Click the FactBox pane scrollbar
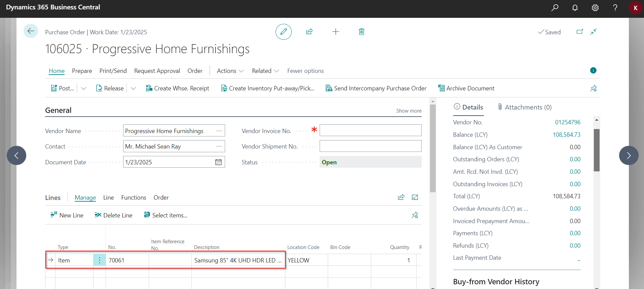 pyautogui.click(x=597, y=150)
